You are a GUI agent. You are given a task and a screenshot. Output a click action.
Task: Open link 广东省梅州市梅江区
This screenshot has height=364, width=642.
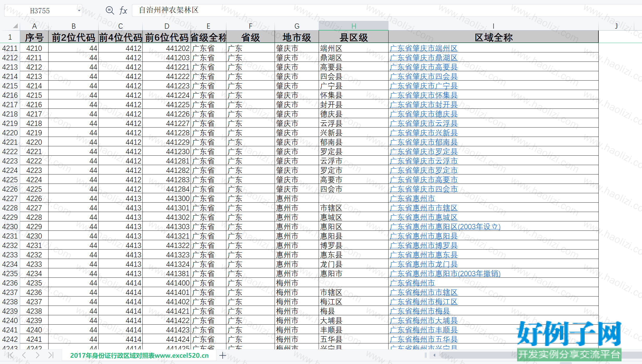(x=424, y=302)
